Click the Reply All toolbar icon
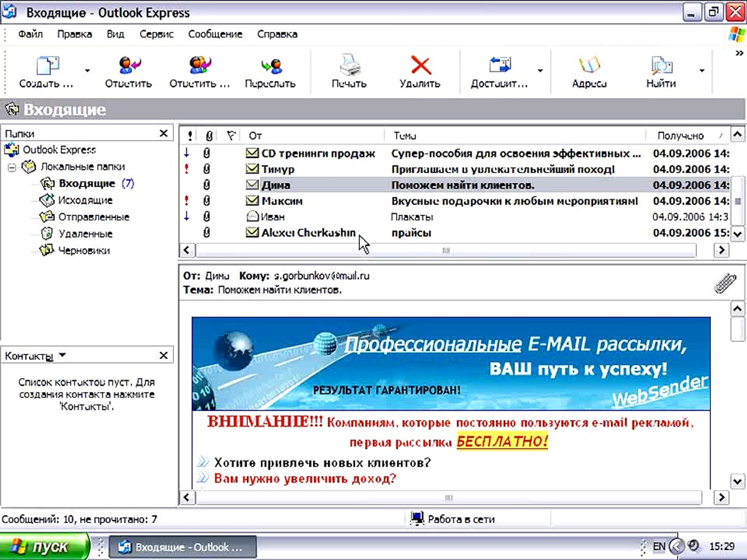 point(200,65)
